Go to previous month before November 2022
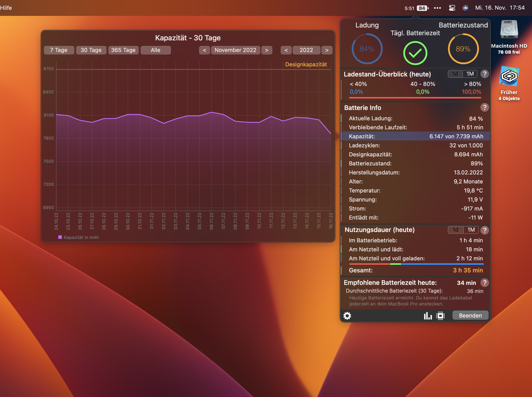Screen dimensions: 532x397 tap(204, 50)
